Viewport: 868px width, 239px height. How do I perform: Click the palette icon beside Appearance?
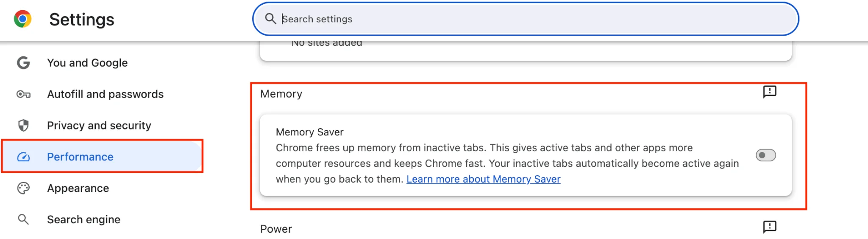23,188
